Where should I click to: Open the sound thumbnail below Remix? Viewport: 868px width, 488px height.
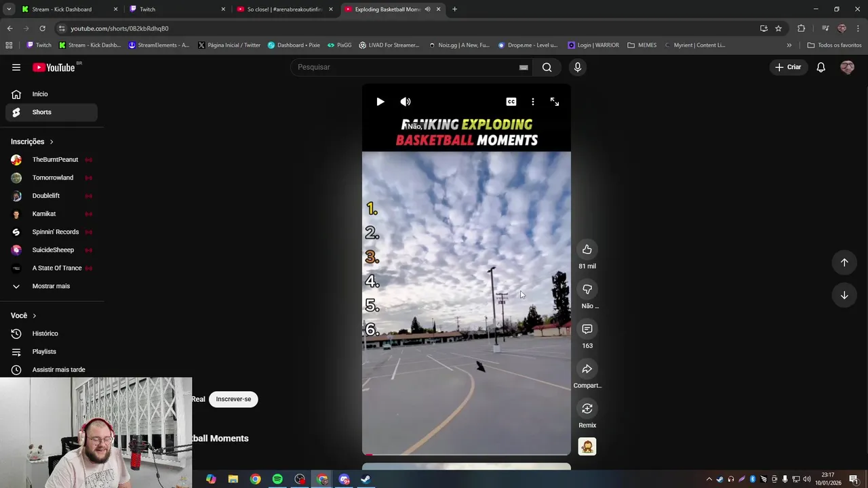(x=587, y=447)
